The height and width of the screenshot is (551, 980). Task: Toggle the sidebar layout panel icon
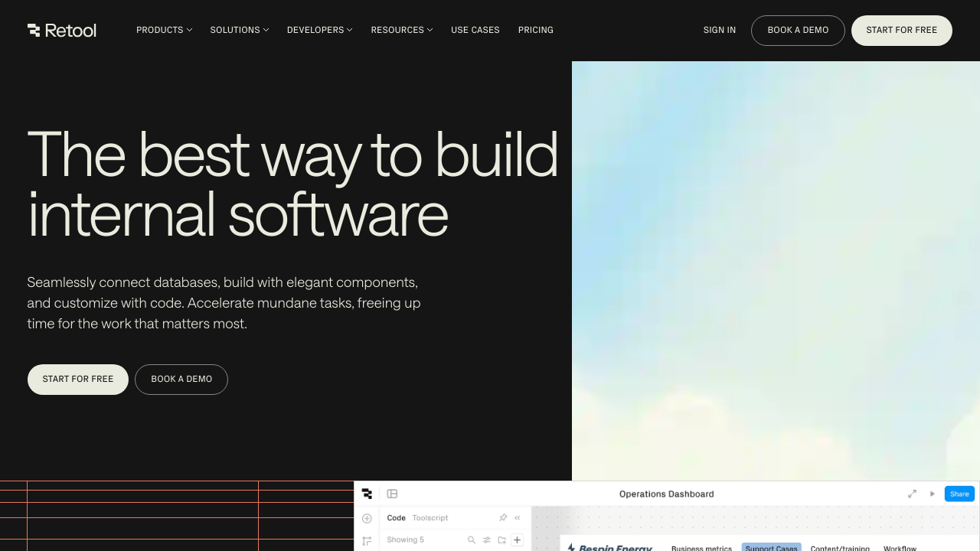click(392, 494)
